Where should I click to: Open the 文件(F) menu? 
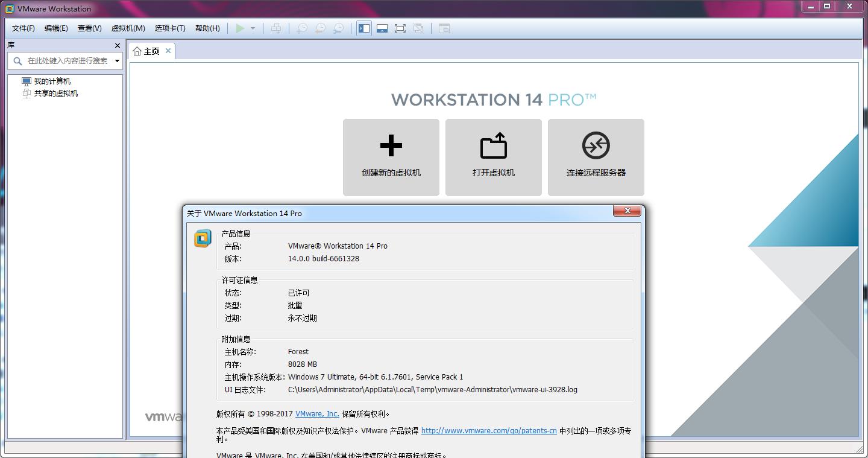[24, 28]
